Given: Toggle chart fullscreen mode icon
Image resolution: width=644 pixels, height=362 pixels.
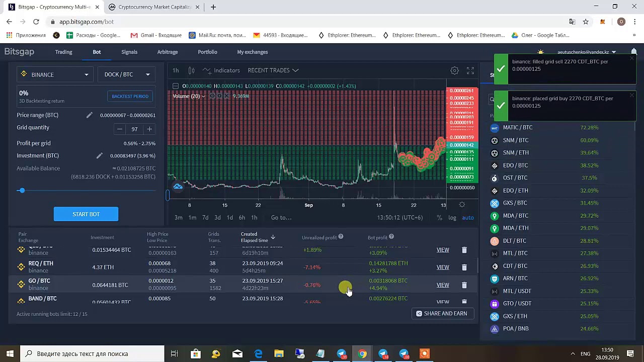Looking at the screenshot, I should tap(470, 70).
